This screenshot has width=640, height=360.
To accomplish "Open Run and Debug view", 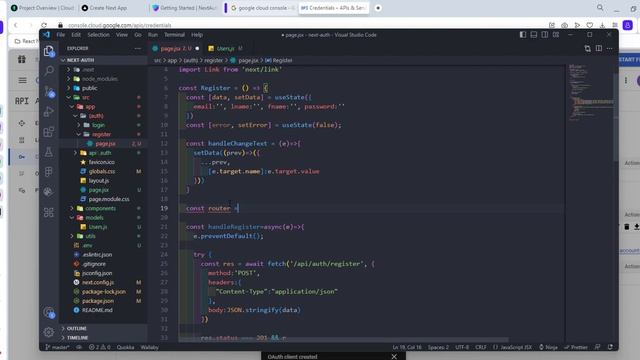I will [x=49, y=111].
